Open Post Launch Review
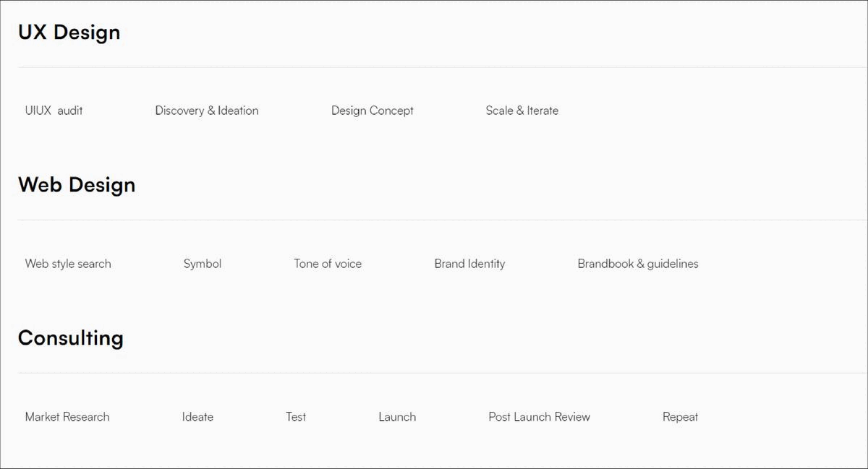This screenshot has height=469, width=868. pos(540,417)
